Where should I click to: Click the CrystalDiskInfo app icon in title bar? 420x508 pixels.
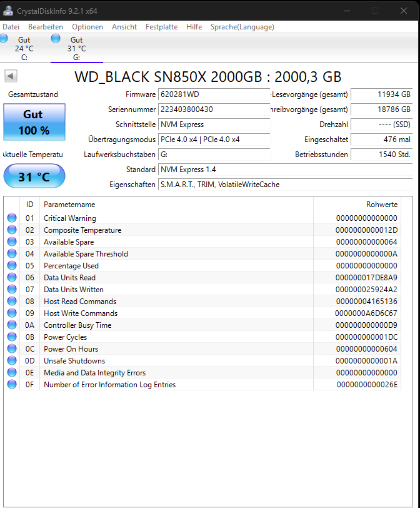point(8,11)
